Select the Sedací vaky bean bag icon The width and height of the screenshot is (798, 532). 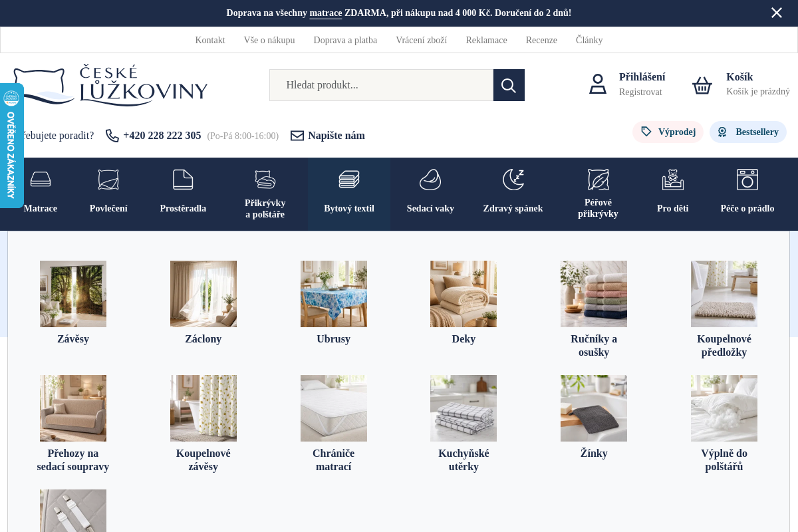(430, 180)
